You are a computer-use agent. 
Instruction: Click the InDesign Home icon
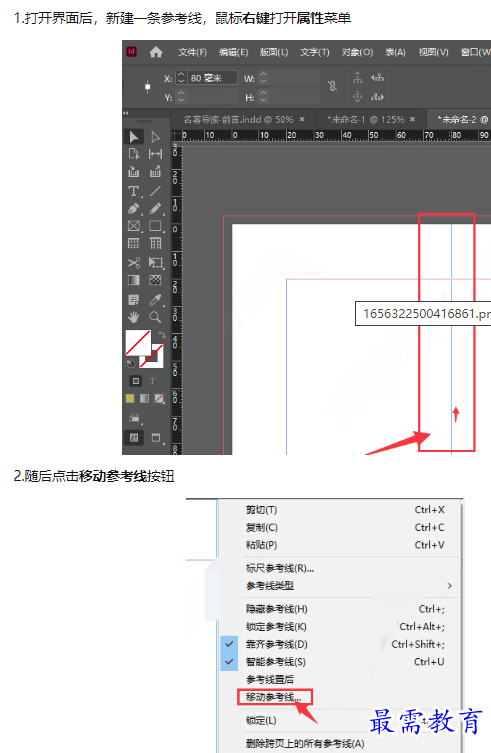tap(156, 52)
